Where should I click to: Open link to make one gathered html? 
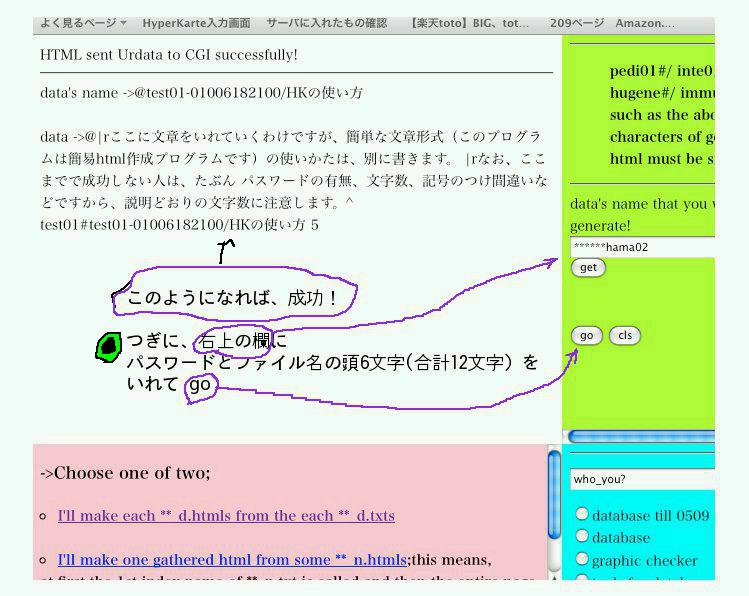(x=232, y=560)
